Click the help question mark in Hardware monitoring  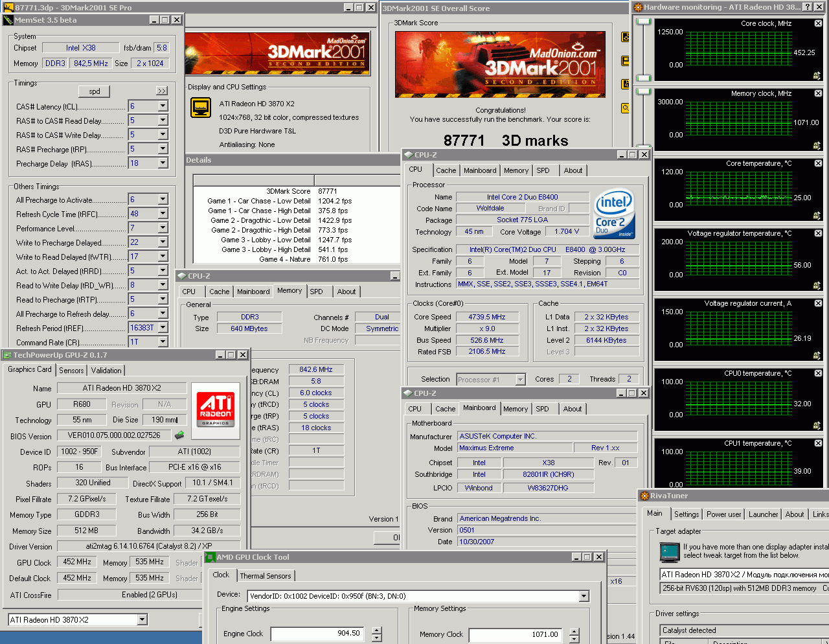click(807, 7)
